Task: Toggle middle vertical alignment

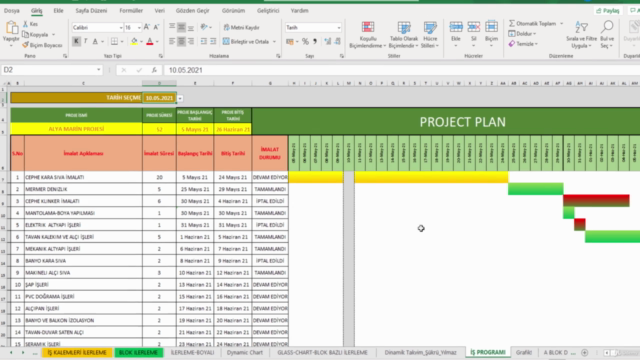Action: 181,27
